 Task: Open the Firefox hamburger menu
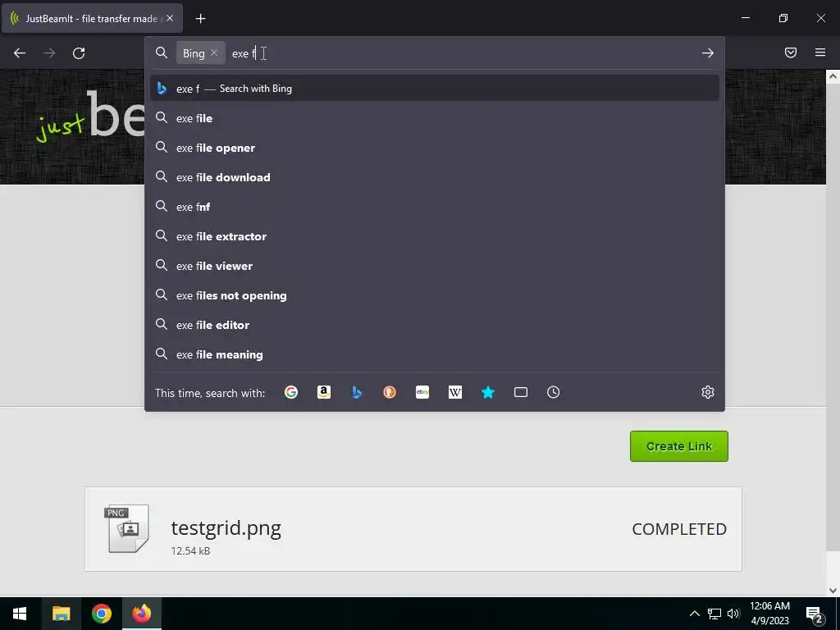tap(820, 52)
